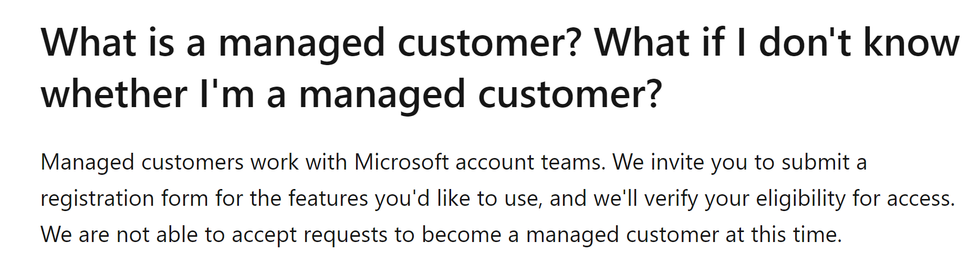This screenshot has height=273, width=980.
Task: Click the word "I'm" in the heading
Action: pos(227,94)
